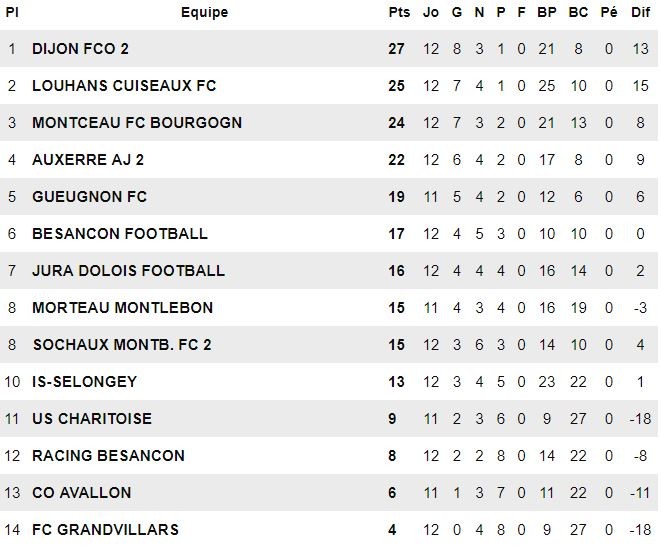Click the Equipe column header
Image resolution: width=661 pixels, height=547 pixels.
click(204, 13)
